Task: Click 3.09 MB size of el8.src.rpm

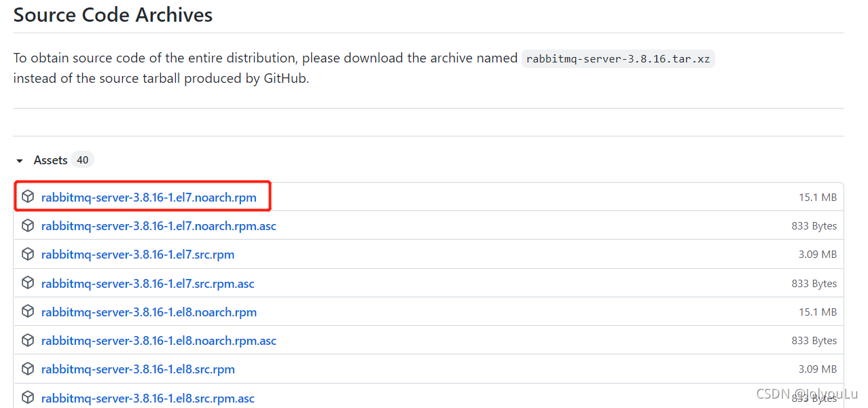Action: click(818, 369)
